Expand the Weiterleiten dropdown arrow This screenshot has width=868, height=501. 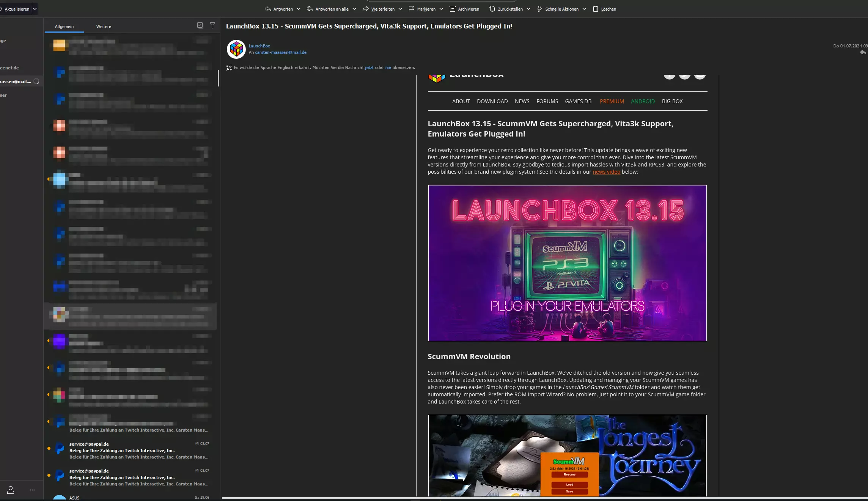(x=400, y=9)
